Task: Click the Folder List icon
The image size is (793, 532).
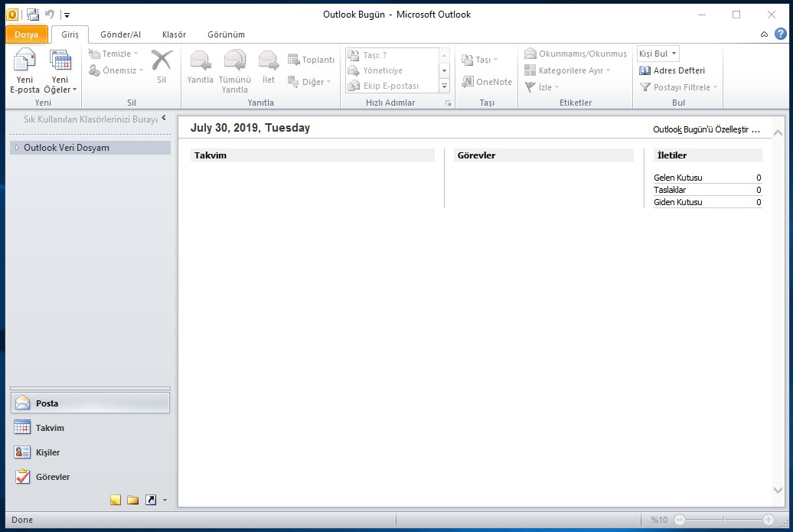Action: pos(133,500)
